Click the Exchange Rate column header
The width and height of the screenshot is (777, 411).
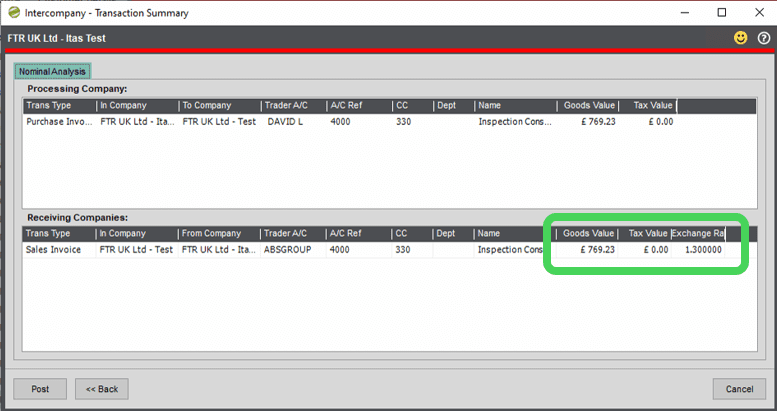click(698, 234)
